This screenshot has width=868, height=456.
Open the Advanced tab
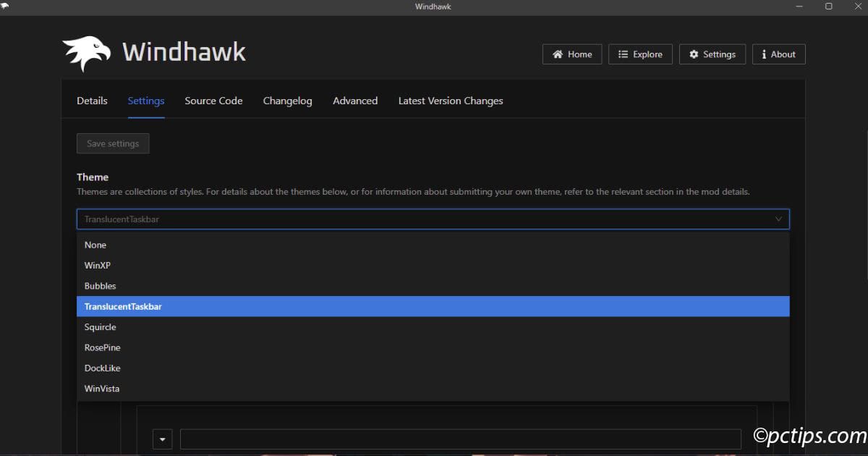coord(355,101)
